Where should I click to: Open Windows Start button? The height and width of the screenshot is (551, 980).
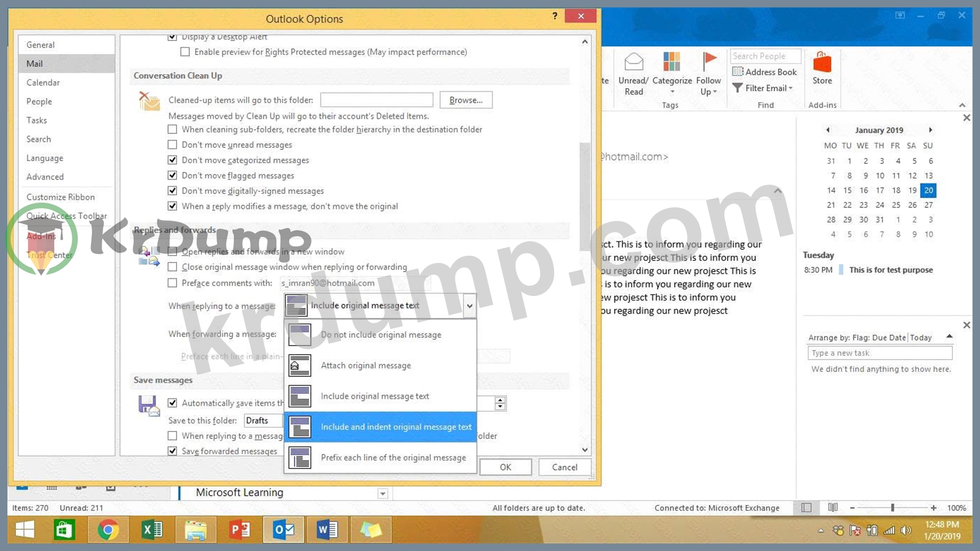click(24, 530)
